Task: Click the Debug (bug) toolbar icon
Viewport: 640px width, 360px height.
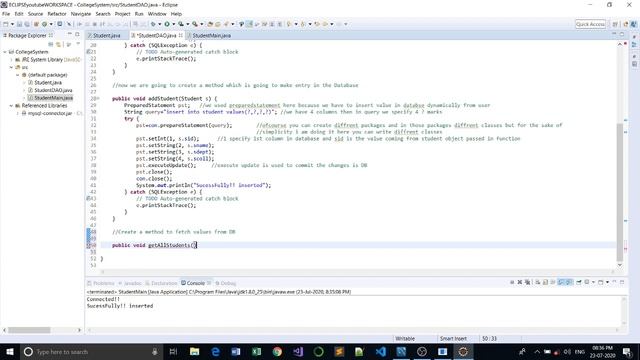Action: click(x=153, y=24)
